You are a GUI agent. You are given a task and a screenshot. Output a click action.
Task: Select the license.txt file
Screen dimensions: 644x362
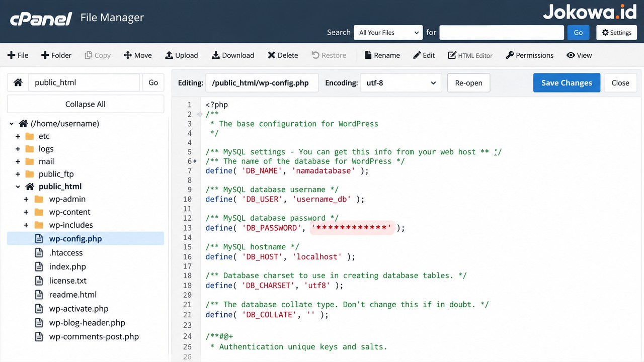coord(67,281)
